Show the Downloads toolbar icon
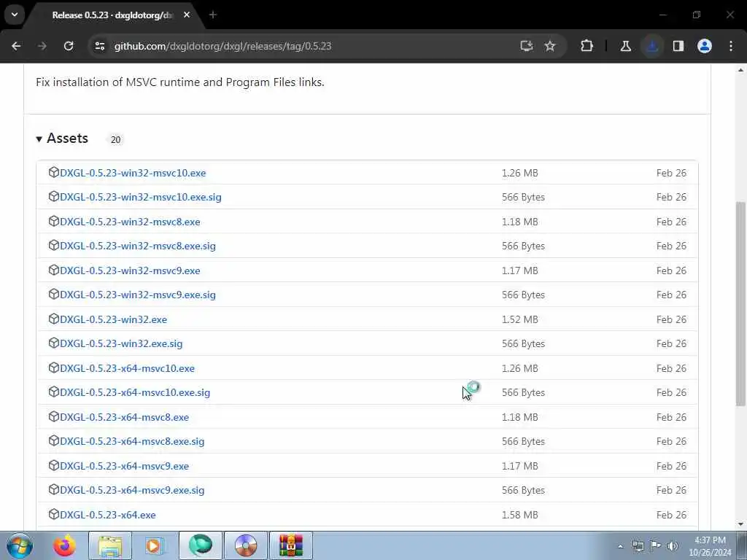This screenshot has width=747, height=560. (652, 46)
